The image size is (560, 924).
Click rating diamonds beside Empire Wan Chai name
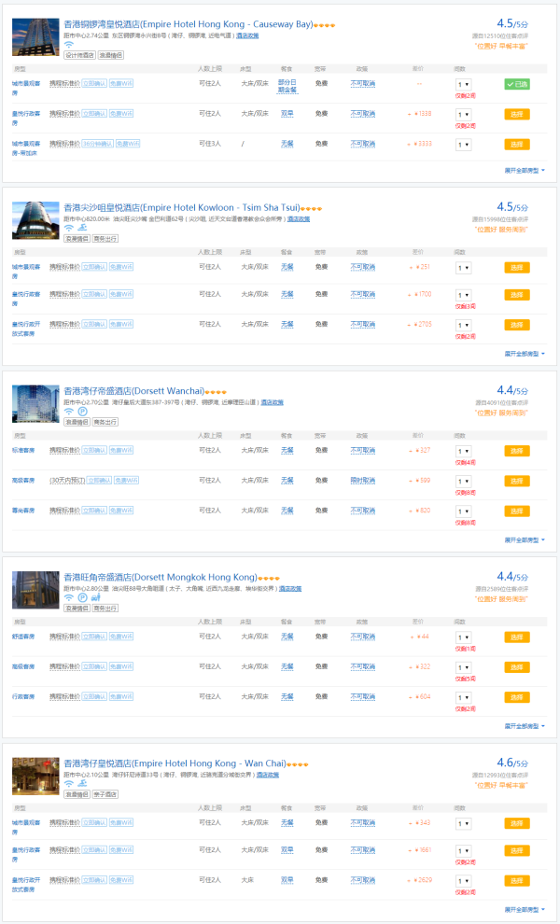(297, 764)
